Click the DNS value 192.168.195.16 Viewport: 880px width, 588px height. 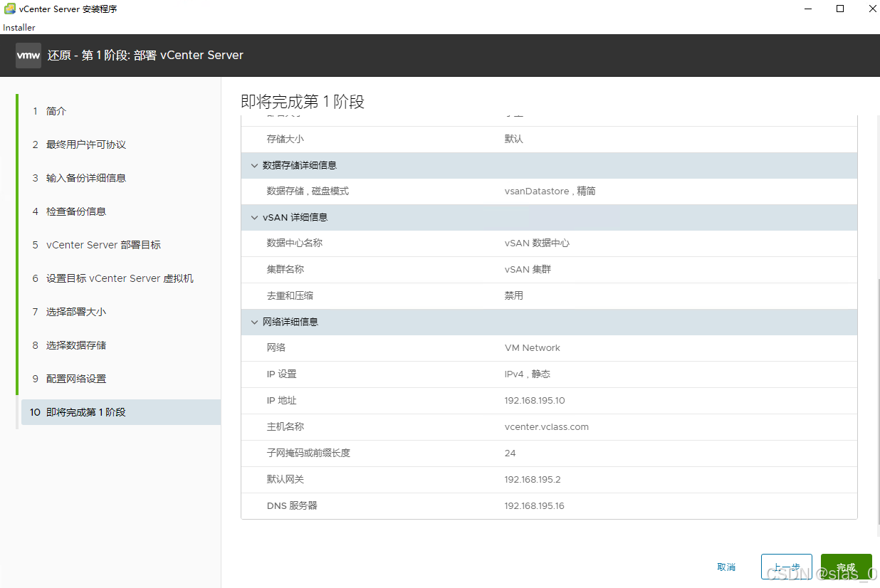[x=535, y=506]
